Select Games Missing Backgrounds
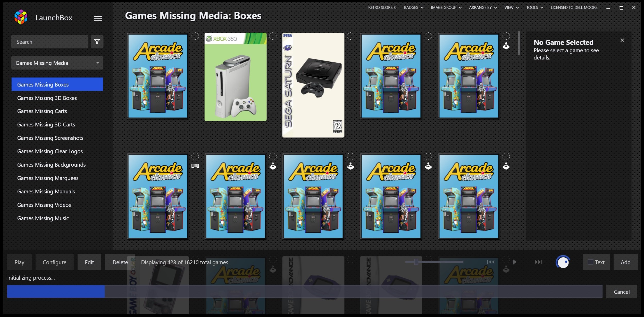Image resolution: width=644 pixels, height=317 pixels. click(57, 165)
